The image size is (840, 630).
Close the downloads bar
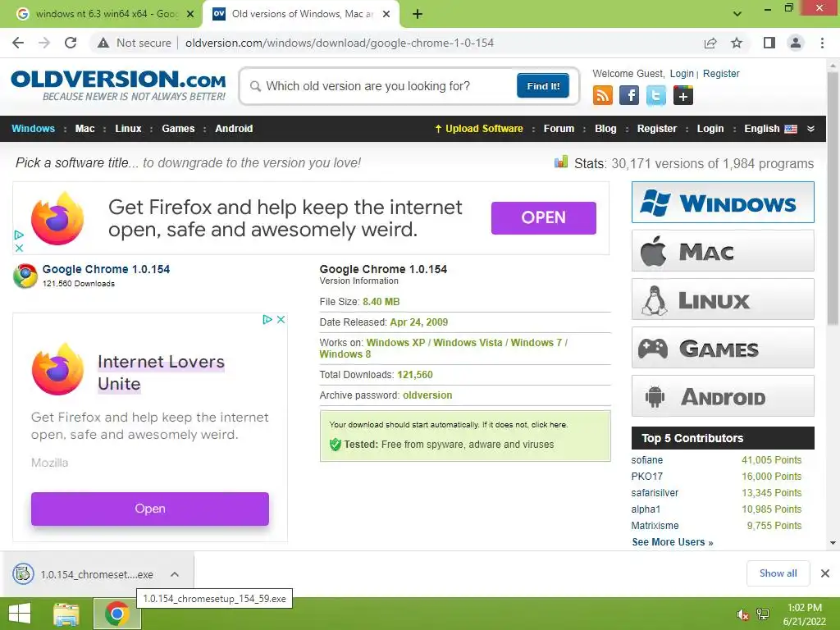click(x=825, y=573)
